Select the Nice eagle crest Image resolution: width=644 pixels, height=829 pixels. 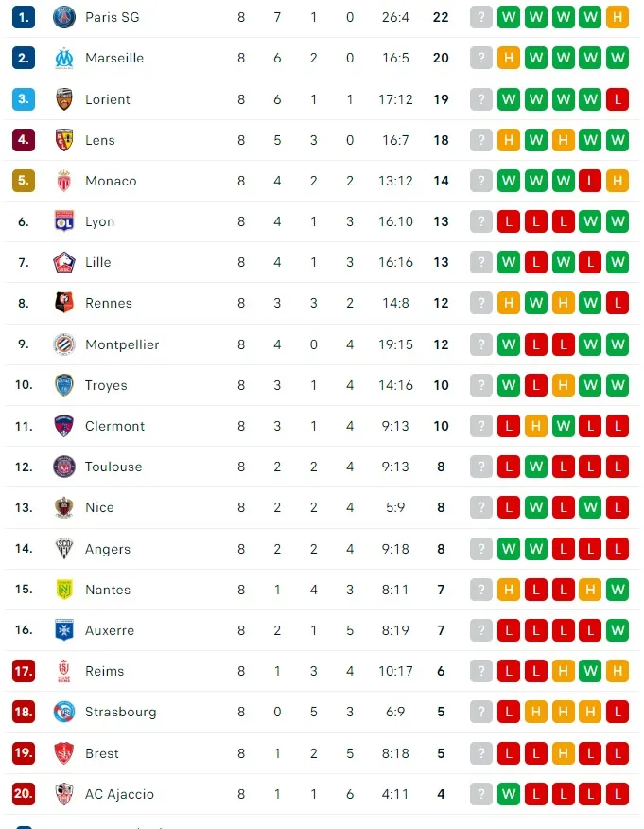click(63, 507)
